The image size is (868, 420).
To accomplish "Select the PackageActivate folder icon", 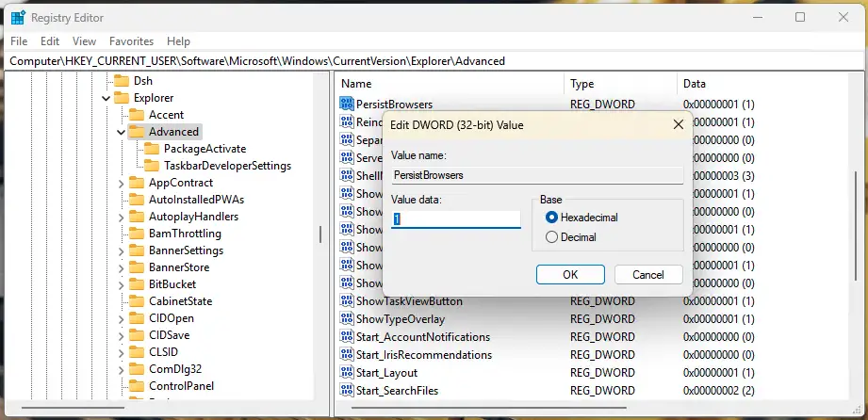I will click(x=151, y=148).
